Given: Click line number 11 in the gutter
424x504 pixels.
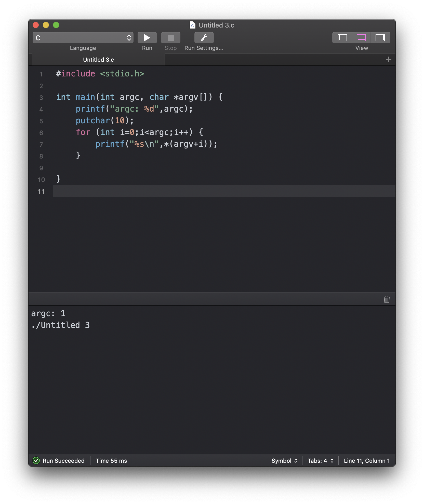Looking at the screenshot, I should pos(41,191).
